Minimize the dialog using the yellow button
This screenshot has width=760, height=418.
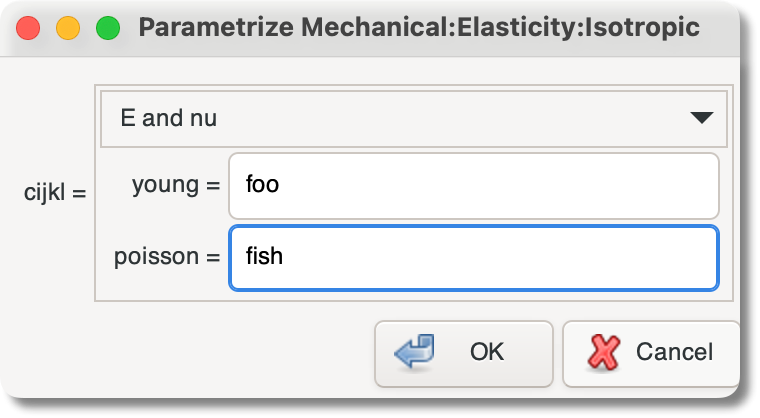point(68,28)
